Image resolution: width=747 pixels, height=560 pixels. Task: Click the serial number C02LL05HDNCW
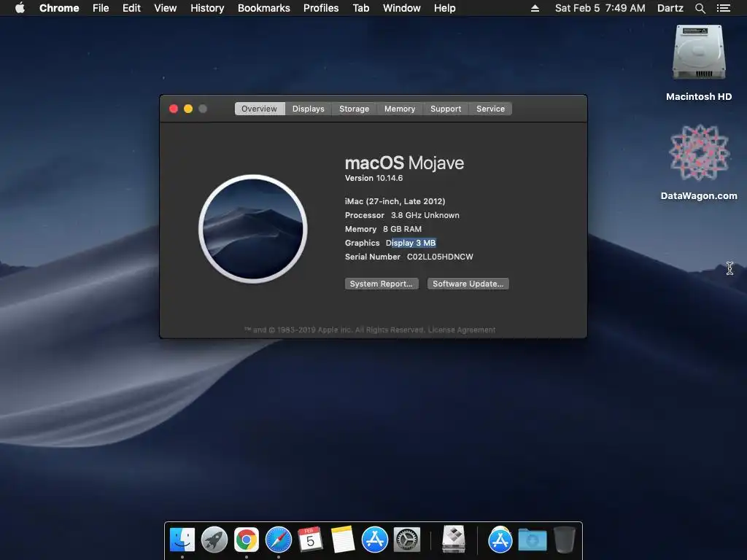pyautogui.click(x=440, y=257)
